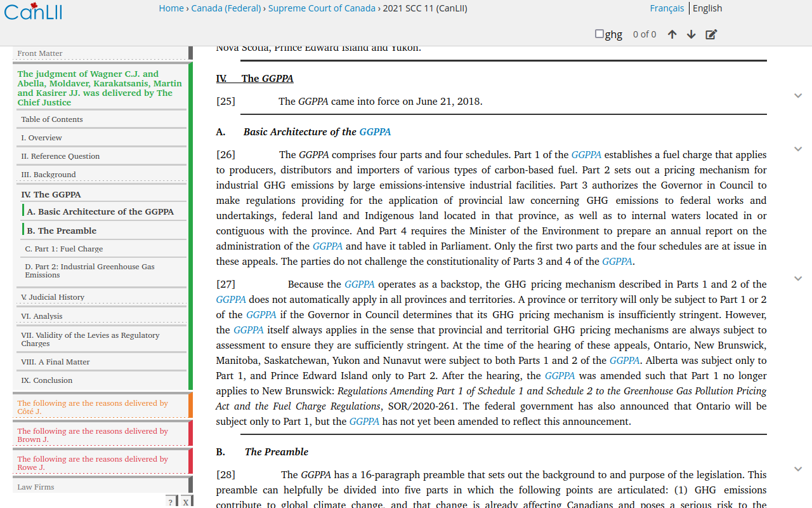Open the outline help question-mark button
The height and width of the screenshot is (508, 812).
171,502
